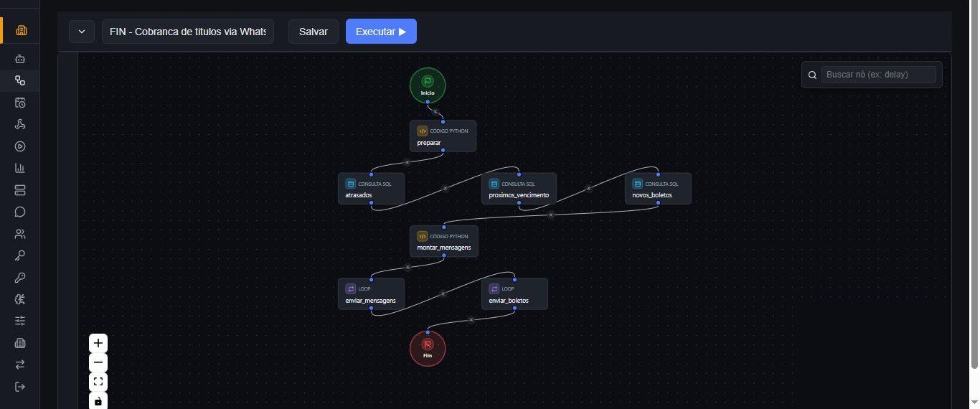Select the red Fim end node
Screen dimensions: 980x409
tap(428, 348)
